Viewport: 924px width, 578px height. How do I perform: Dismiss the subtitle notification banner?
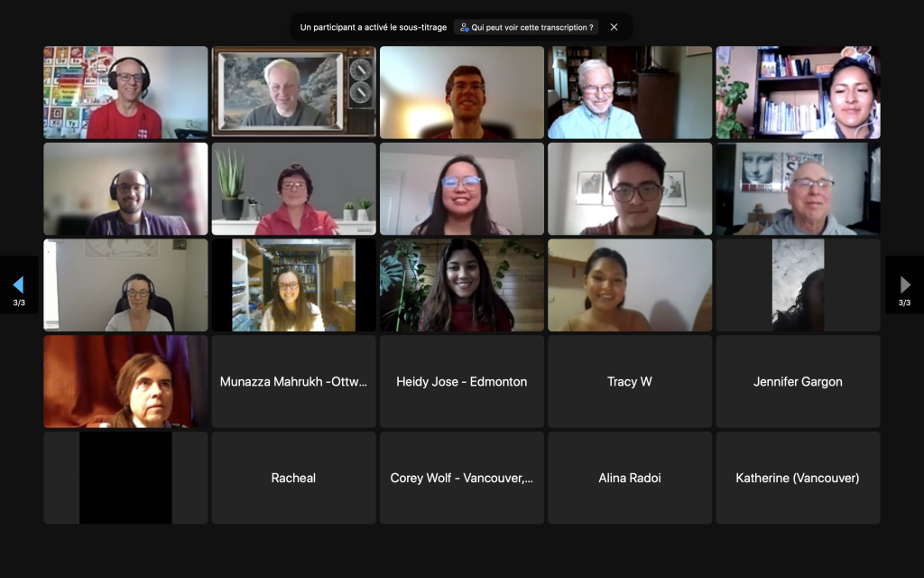(x=614, y=27)
